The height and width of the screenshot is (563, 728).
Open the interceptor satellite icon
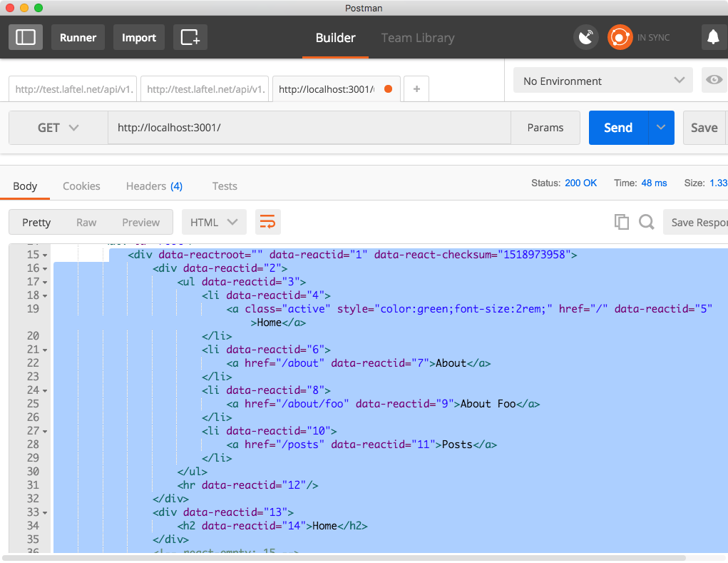586,37
